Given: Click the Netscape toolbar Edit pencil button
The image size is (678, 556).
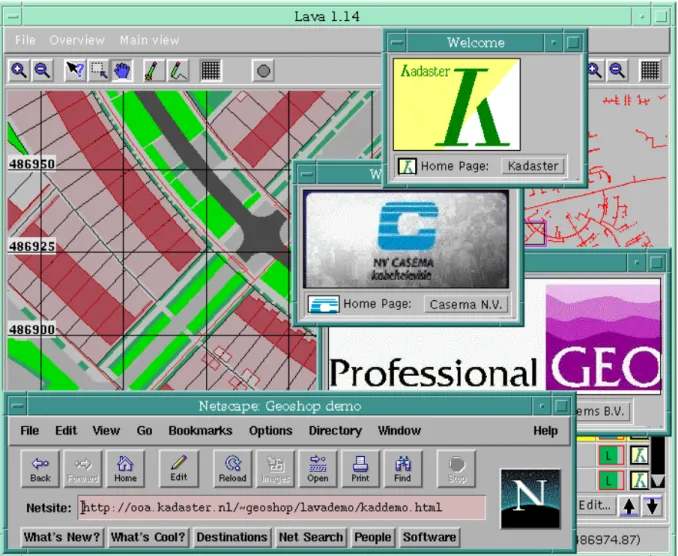Looking at the screenshot, I should tap(179, 469).
